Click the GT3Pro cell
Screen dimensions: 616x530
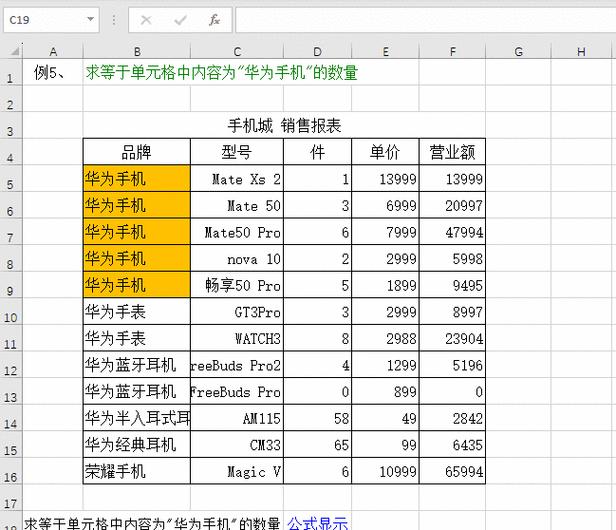pos(237,312)
